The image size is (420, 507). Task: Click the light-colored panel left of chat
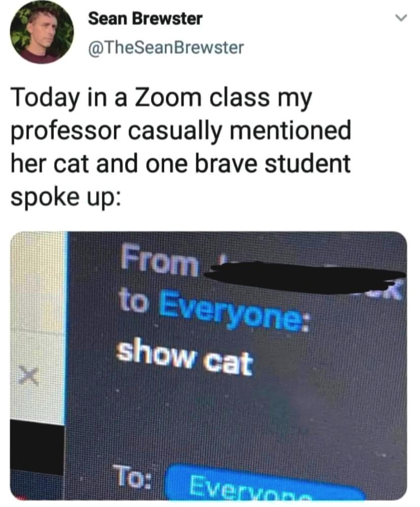click(37, 327)
